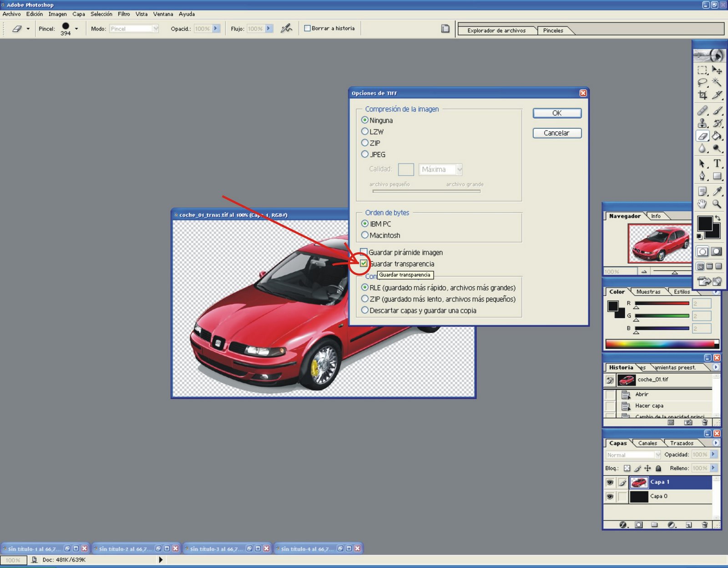Uncheck the Guardar transparencia checkbox
This screenshot has width=728, height=568.
pyautogui.click(x=364, y=264)
